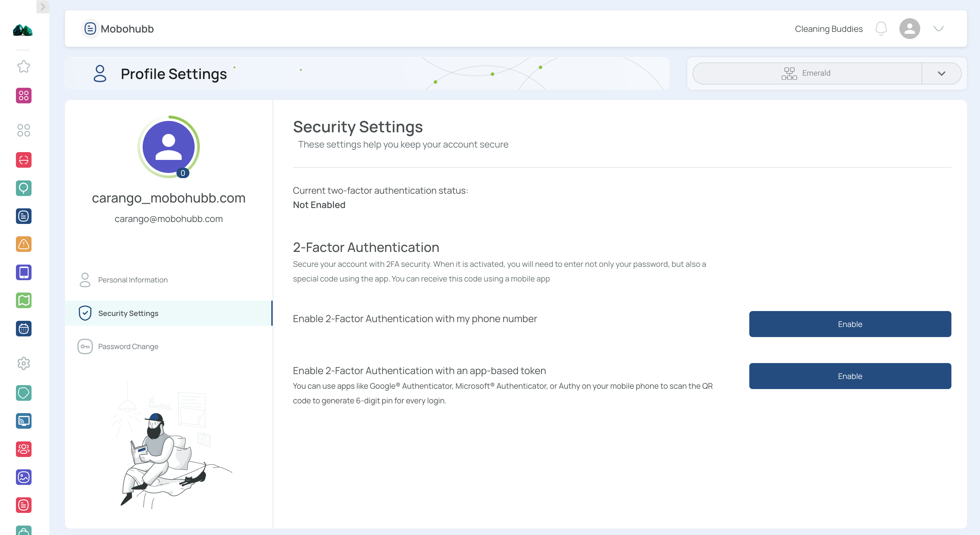Open favorites star icon in sidebar

tap(24, 67)
